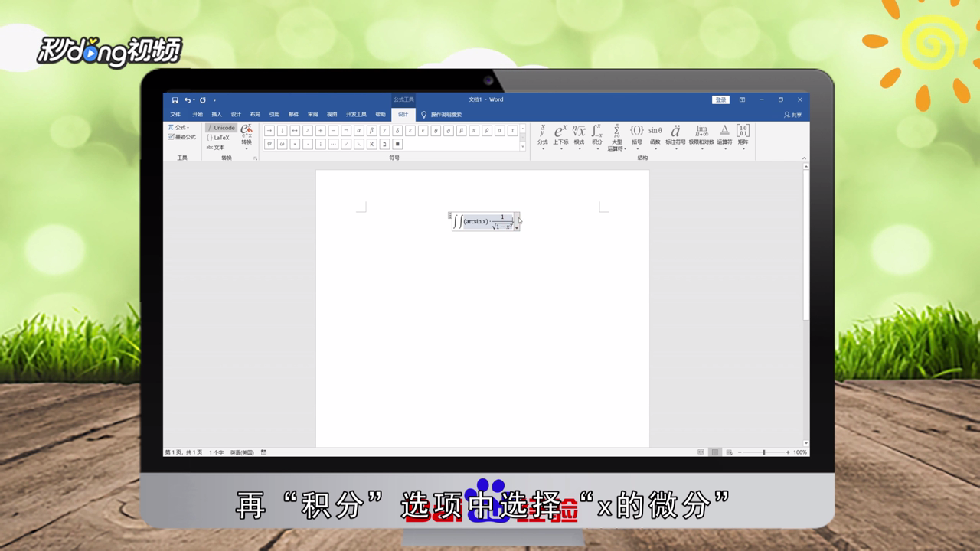Open the 极限和对数 limit and log dropdown
The height and width of the screenshot is (551, 980).
[x=701, y=135]
